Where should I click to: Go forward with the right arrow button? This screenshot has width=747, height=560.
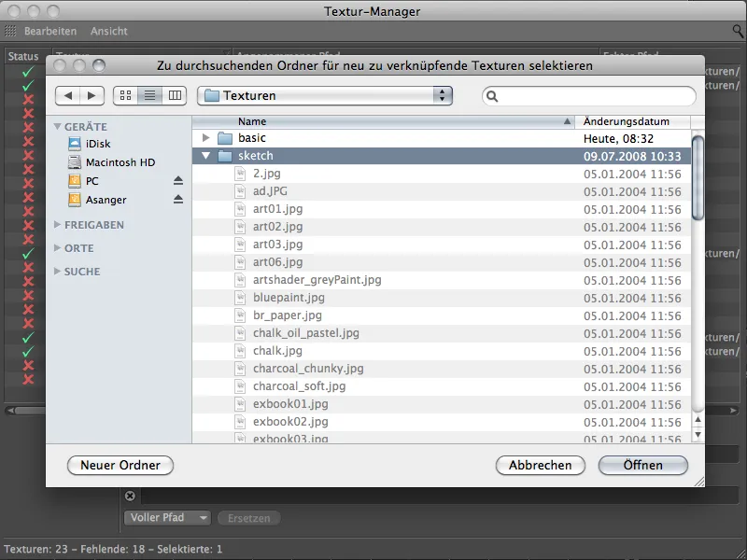coord(92,96)
